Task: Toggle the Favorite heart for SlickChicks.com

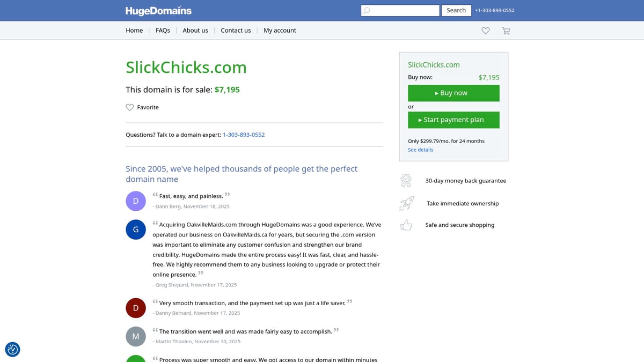Action: (130, 107)
